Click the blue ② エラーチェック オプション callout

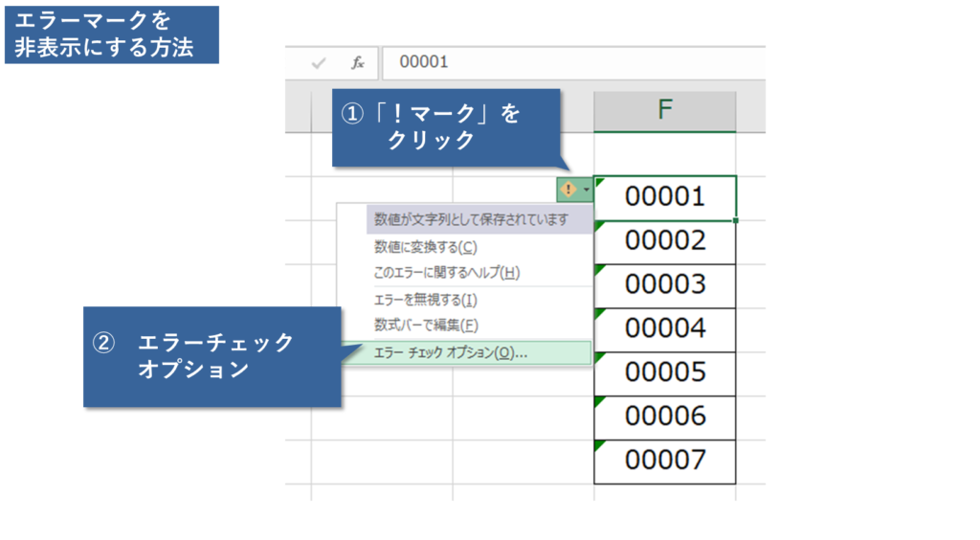pos(212,356)
